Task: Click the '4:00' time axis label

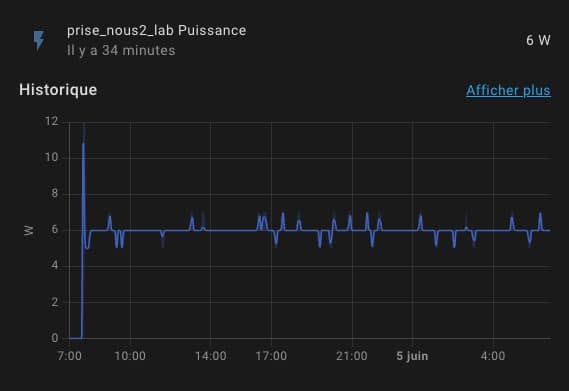Action: (492, 356)
